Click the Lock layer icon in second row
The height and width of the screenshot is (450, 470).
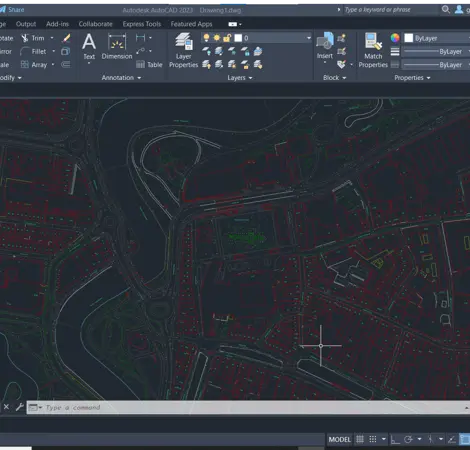coord(245,51)
